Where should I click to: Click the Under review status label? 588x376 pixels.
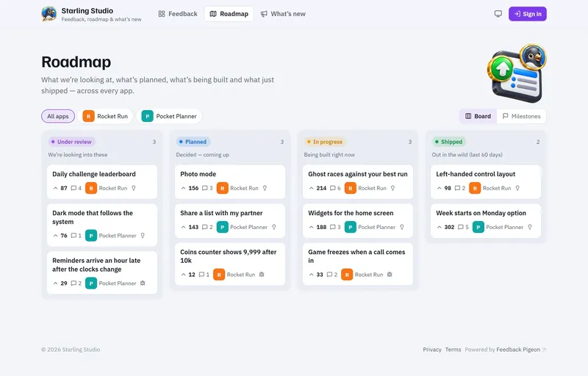(x=71, y=142)
